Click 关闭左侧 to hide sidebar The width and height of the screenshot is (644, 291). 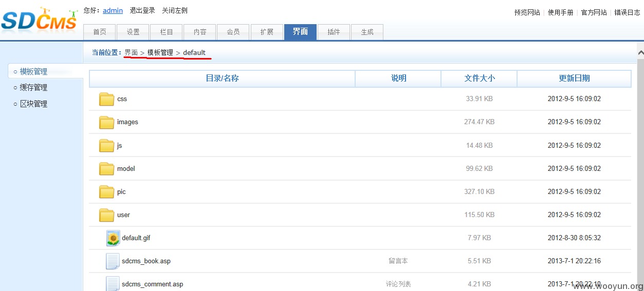[175, 10]
